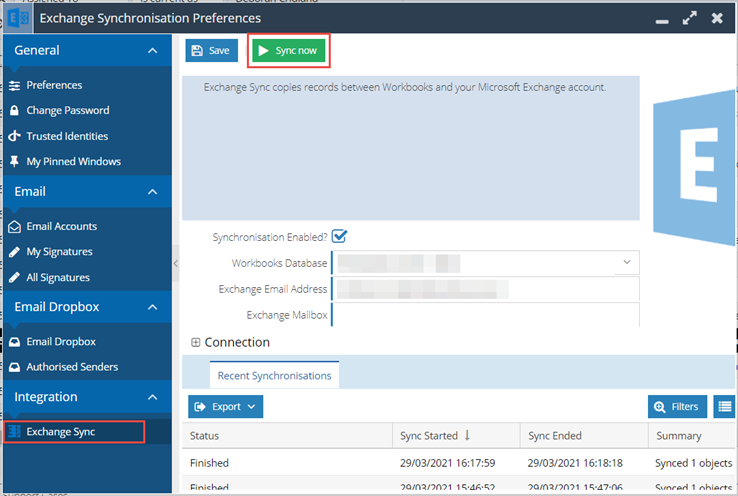
Task: Collapse the Integration section chevron
Action: pos(152,397)
